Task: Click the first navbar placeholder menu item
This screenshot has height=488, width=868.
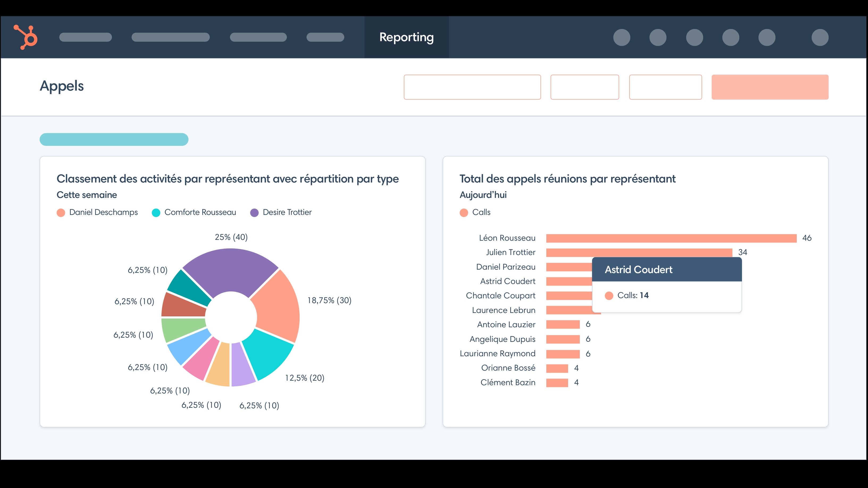Action: coord(86,37)
